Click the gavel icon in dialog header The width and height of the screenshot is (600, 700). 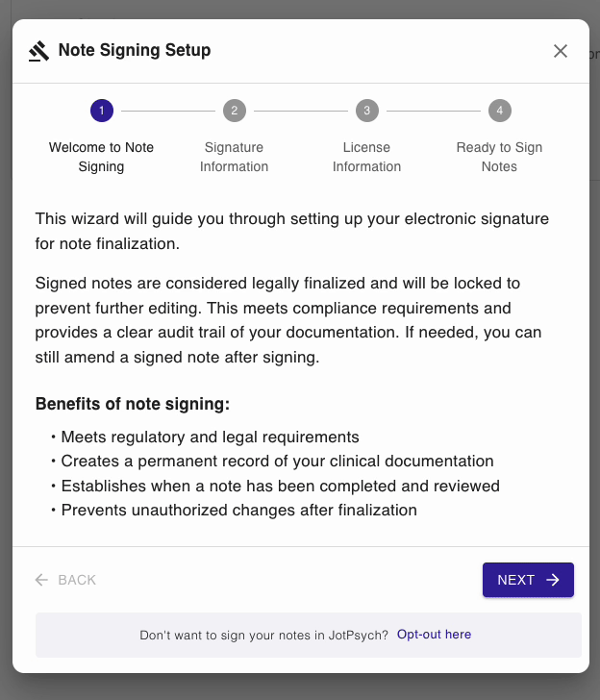tap(38, 51)
